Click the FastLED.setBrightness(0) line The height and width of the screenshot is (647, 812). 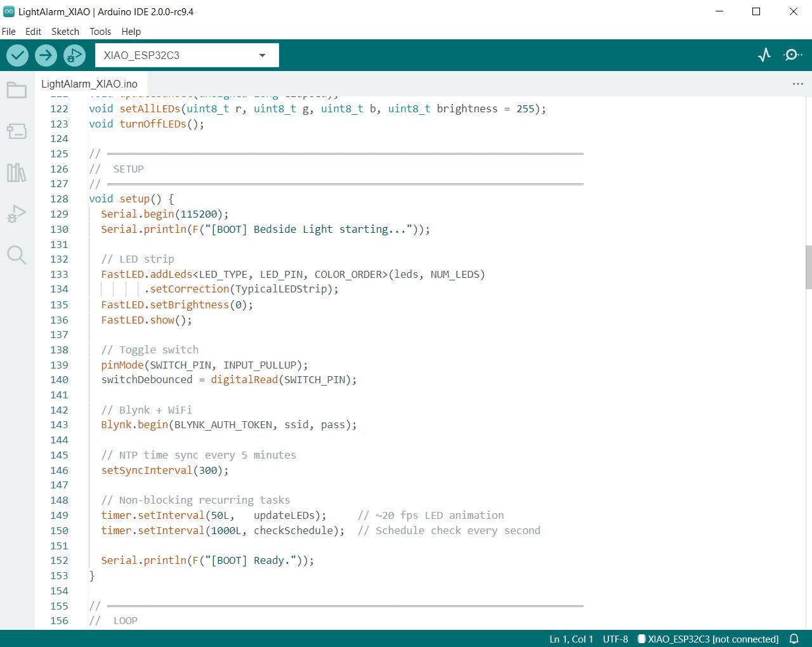tap(177, 305)
